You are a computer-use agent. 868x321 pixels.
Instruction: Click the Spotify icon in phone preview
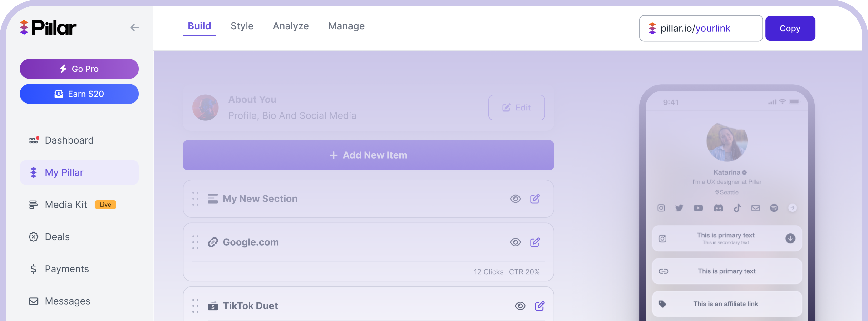pyautogui.click(x=774, y=208)
